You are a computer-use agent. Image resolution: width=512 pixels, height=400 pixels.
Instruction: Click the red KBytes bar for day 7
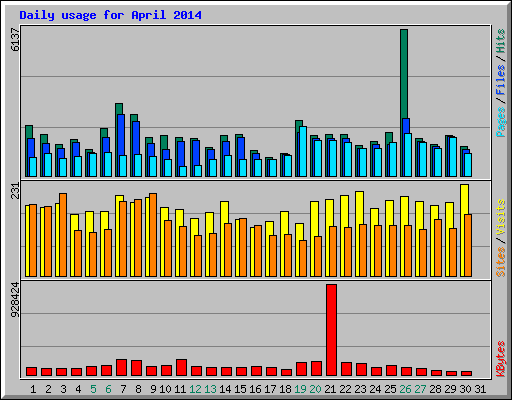point(121,367)
